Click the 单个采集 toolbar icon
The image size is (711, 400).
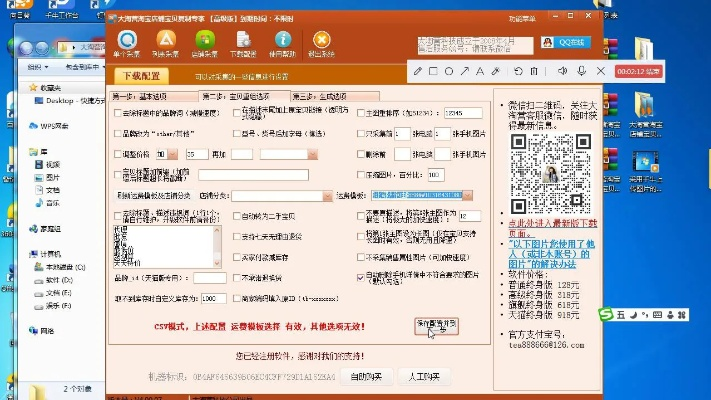click(x=127, y=43)
